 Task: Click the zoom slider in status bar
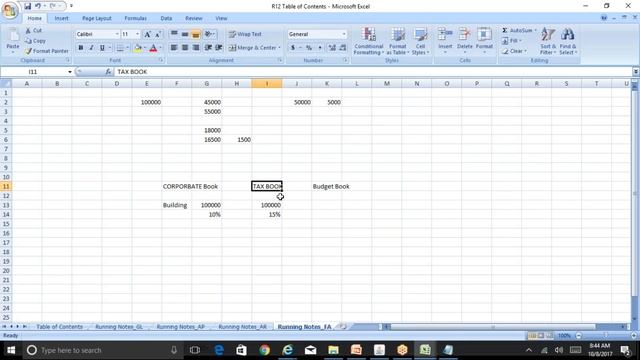click(606, 336)
